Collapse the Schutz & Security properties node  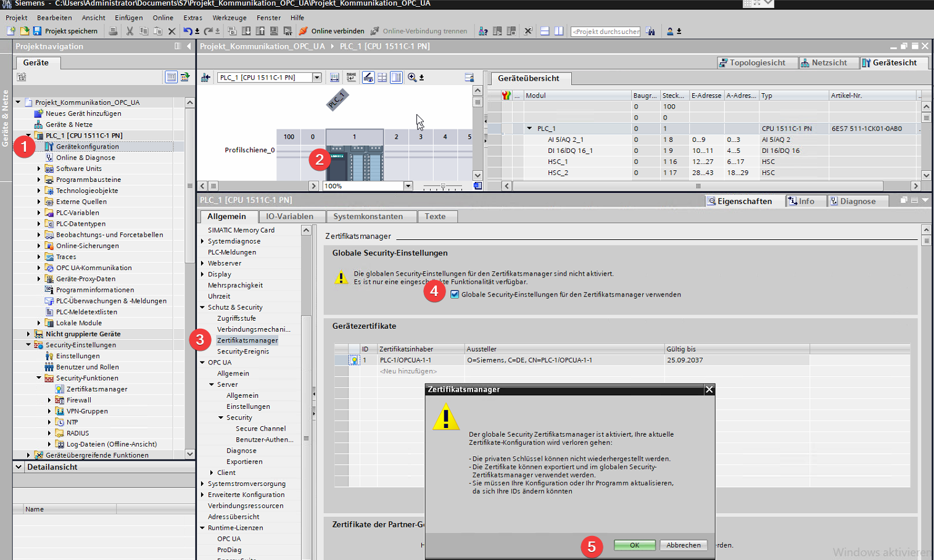tap(202, 307)
